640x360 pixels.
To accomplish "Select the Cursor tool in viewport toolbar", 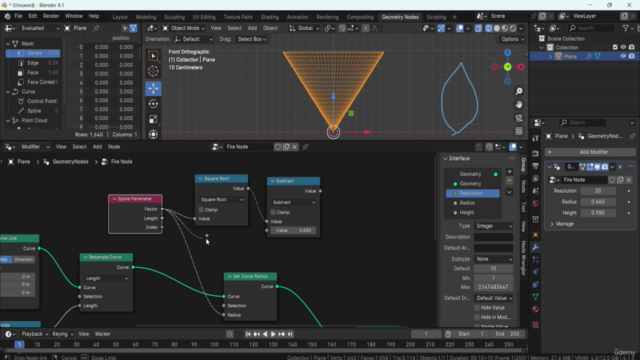I will (x=153, y=71).
